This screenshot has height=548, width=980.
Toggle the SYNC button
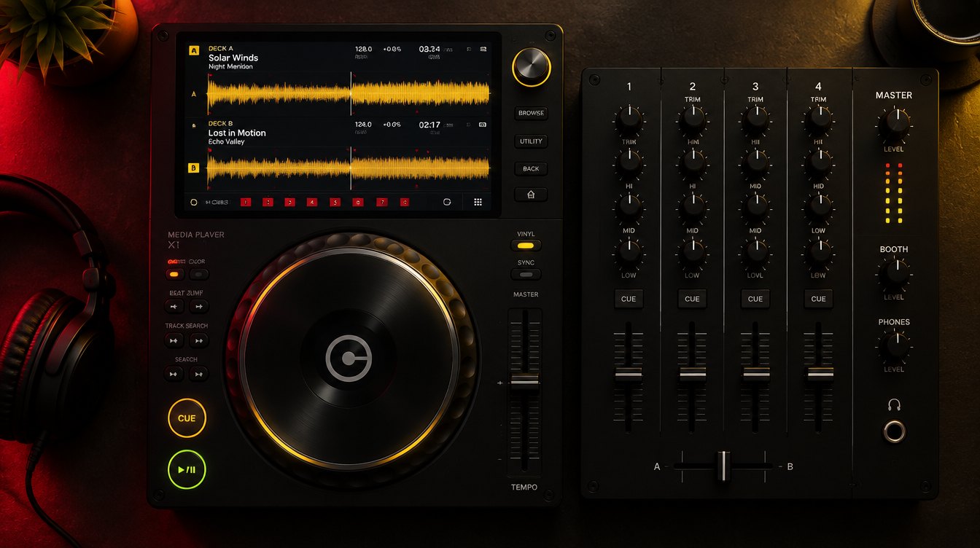pyautogui.click(x=526, y=275)
